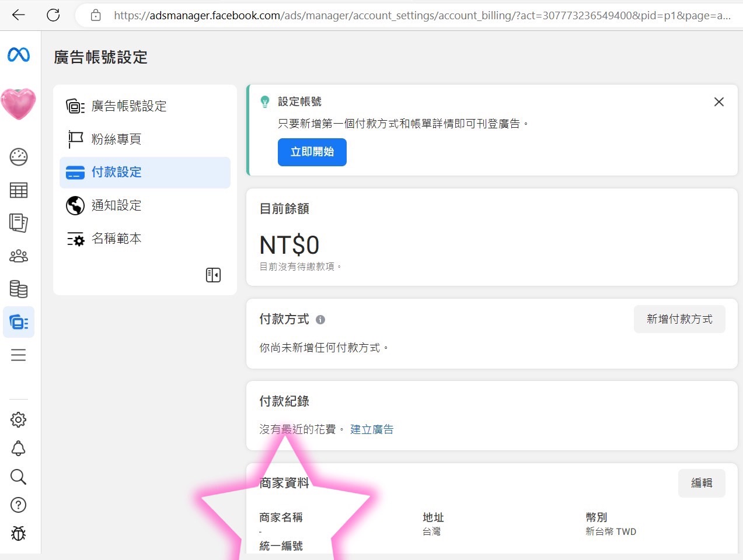Open the 粉絲專頁 menu item
Viewport: 743px width, 560px height.
click(145, 139)
